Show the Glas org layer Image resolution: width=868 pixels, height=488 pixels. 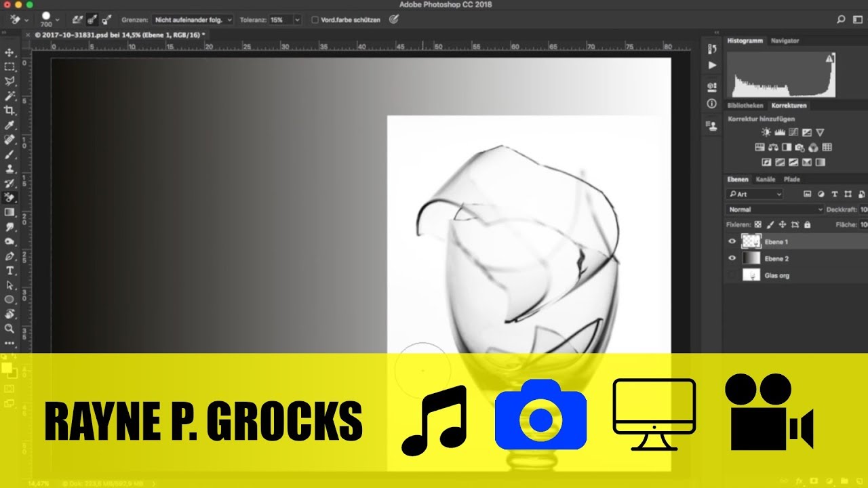[x=732, y=275]
